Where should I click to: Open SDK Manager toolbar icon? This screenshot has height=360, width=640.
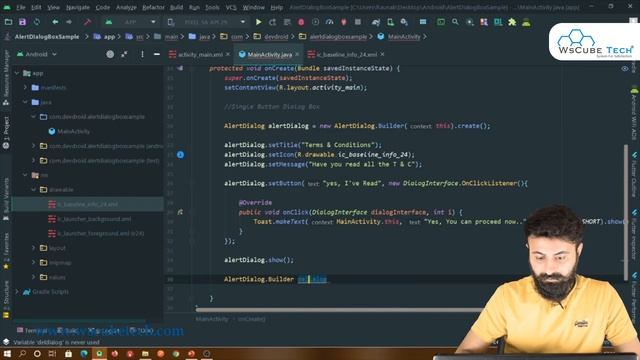point(404,22)
